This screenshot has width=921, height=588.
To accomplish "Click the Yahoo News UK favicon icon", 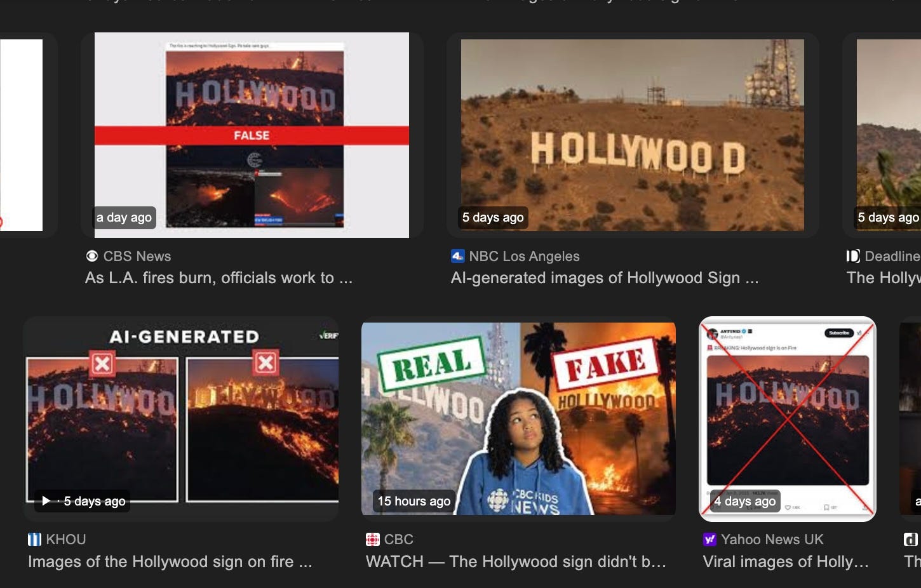I will 709,540.
